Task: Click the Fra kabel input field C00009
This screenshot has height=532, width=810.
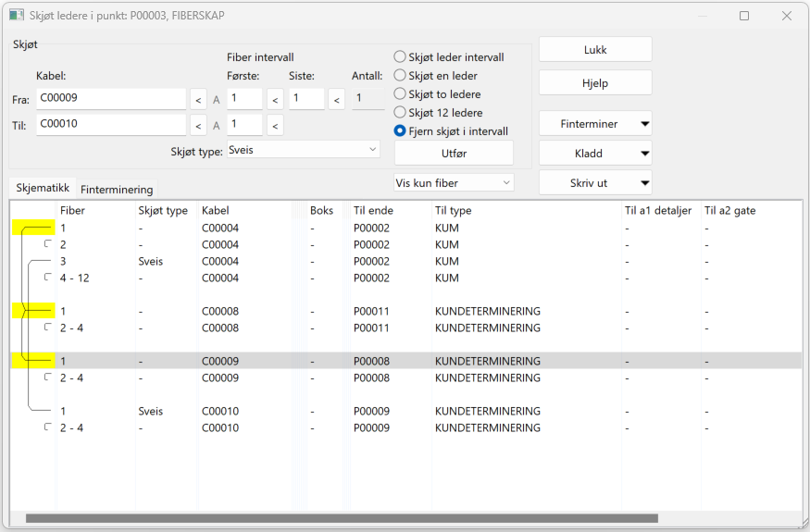Action: click(x=111, y=99)
